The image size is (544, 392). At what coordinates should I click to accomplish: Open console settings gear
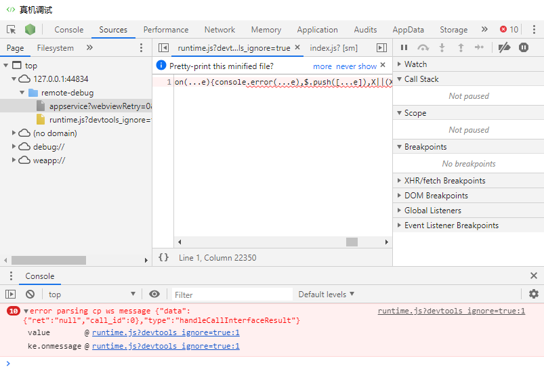[x=534, y=295]
